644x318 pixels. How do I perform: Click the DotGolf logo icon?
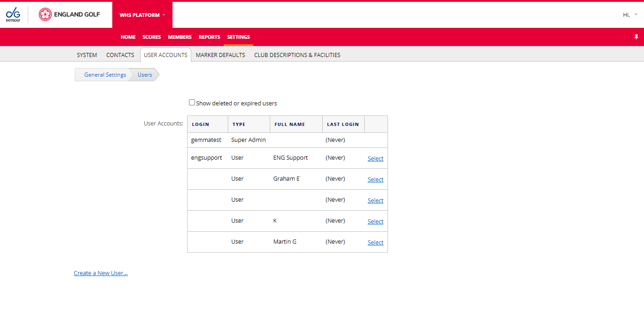click(13, 15)
